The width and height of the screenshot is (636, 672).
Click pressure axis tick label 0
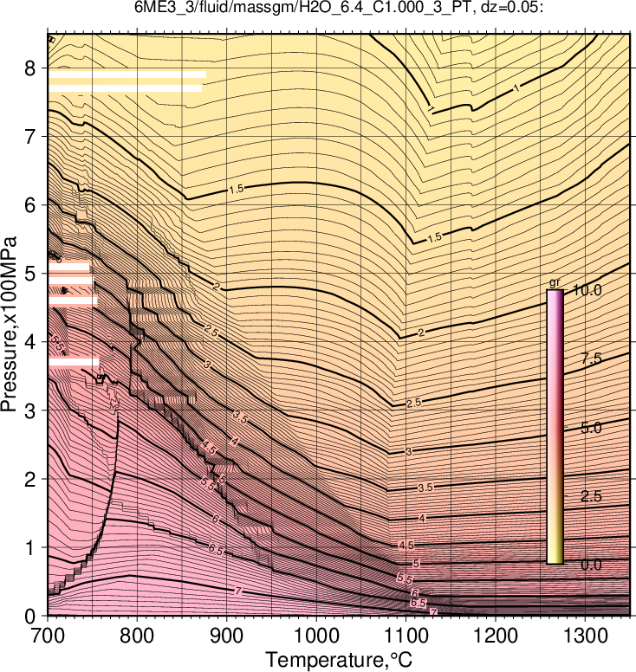pos(30,617)
